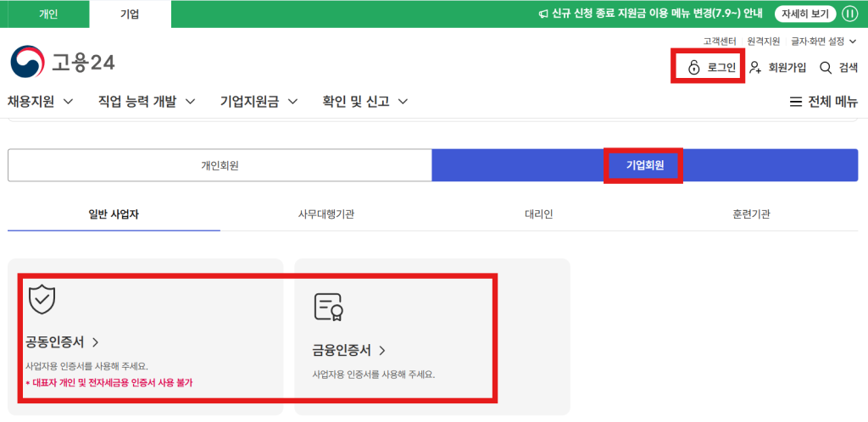
Task: Click the certificate icon for 금융인증서
Action: click(x=329, y=308)
